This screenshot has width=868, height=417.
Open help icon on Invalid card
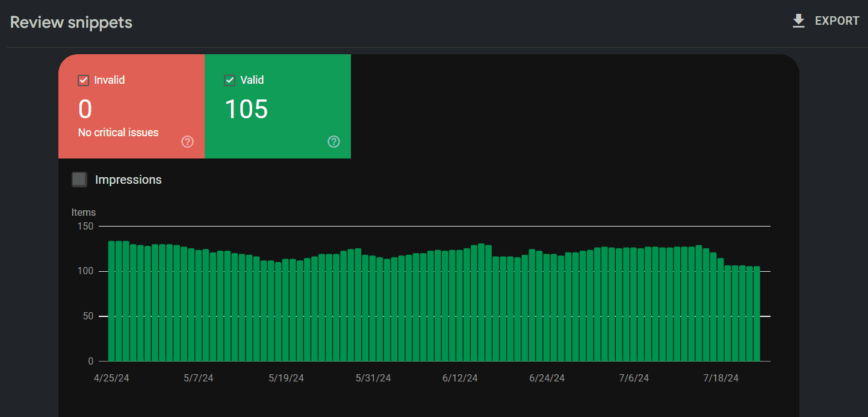(x=188, y=142)
